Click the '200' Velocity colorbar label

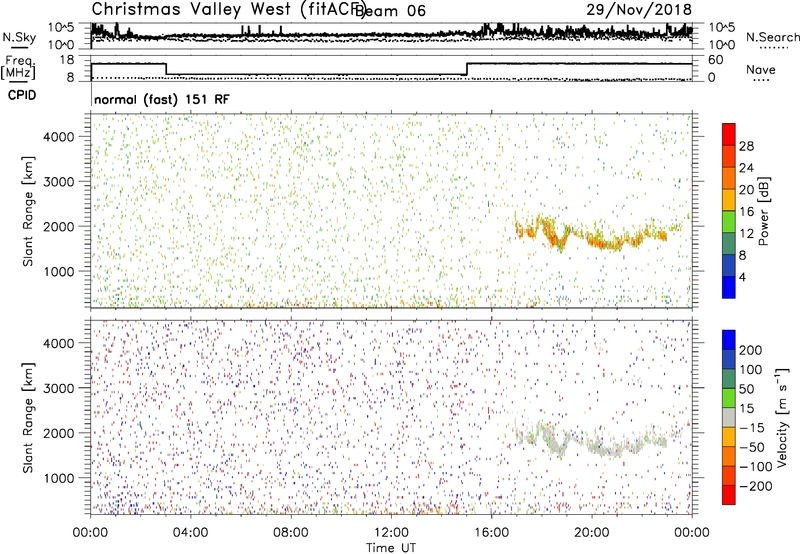click(751, 350)
